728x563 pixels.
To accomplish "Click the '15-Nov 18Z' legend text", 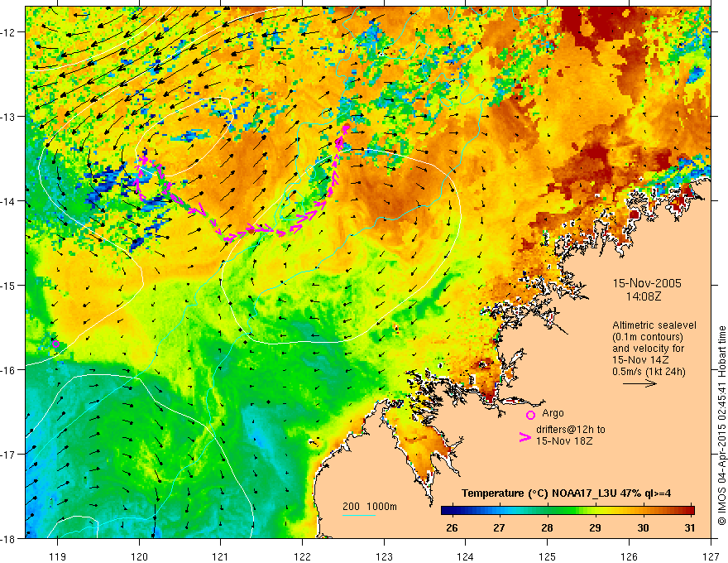I will click(x=564, y=441).
